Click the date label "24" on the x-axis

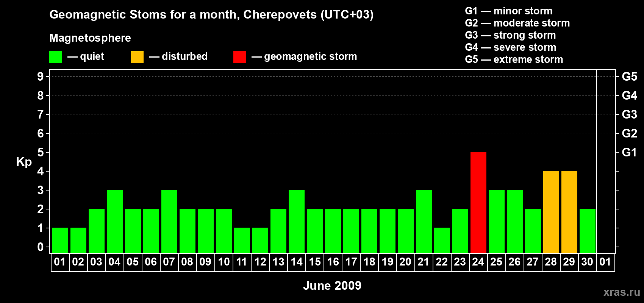(x=478, y=262)
